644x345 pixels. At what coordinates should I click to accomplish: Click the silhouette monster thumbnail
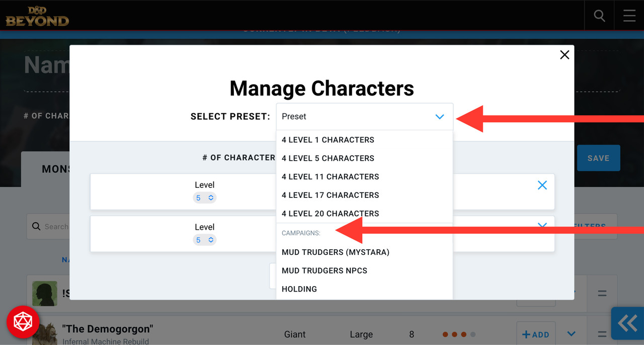tap(45, 294)
